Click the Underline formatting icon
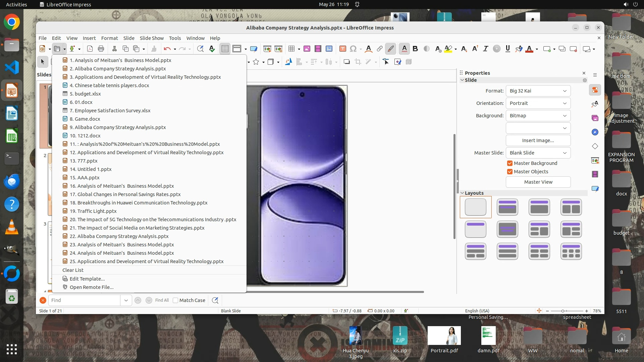644x362 pixels. click(x=507, y=49)
